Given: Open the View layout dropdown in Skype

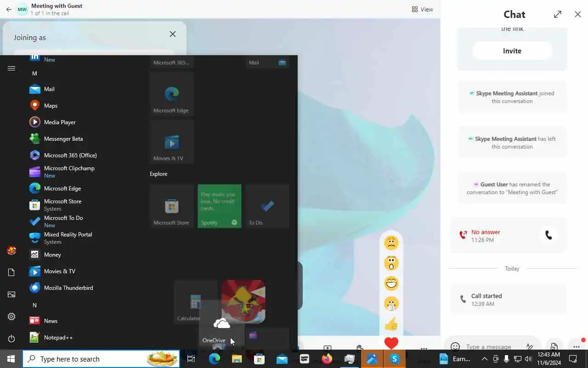Looking at the screenshot, I should click(x=423, y=9).
